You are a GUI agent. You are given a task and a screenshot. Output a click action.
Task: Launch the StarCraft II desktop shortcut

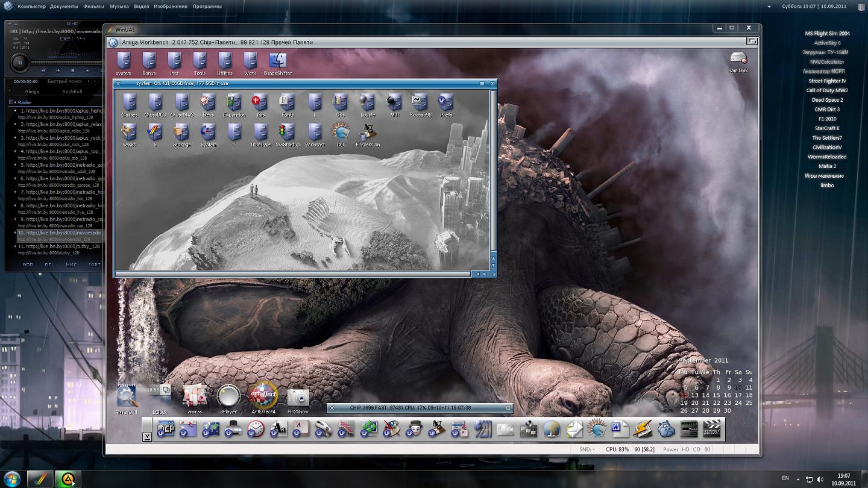[827, 128]
